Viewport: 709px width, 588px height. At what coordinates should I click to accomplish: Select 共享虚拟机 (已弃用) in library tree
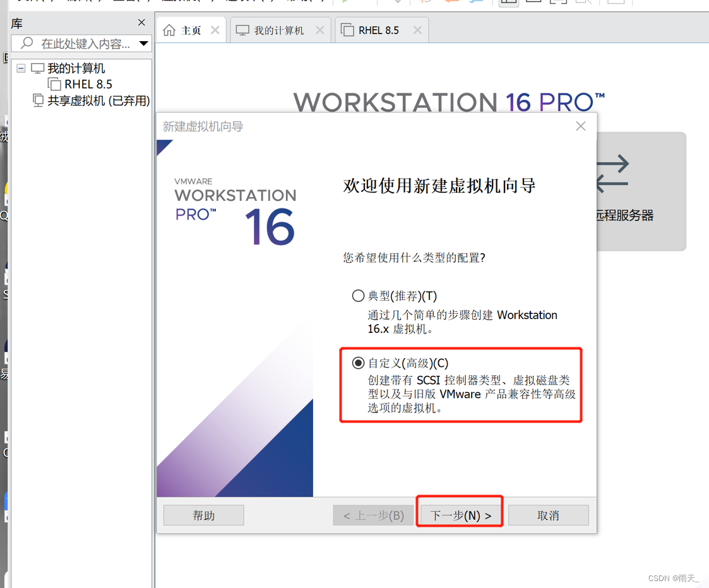coord(98,100)
